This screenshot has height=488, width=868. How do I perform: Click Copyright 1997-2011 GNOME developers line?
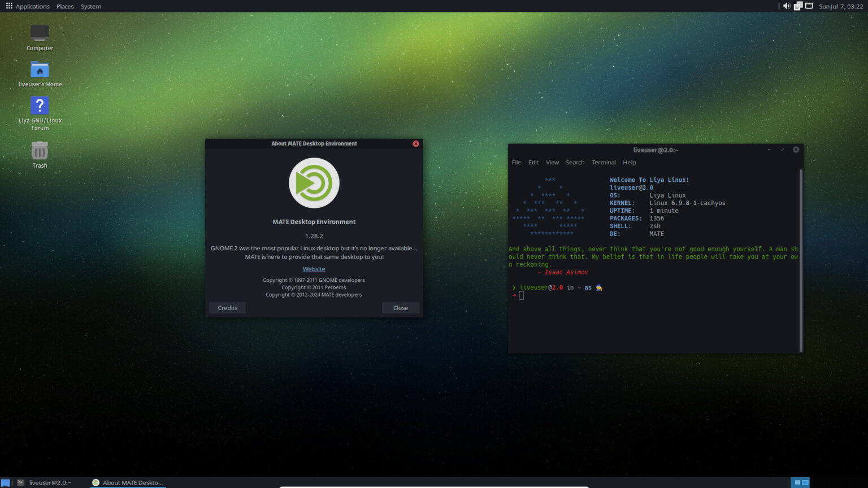(314, 280)
